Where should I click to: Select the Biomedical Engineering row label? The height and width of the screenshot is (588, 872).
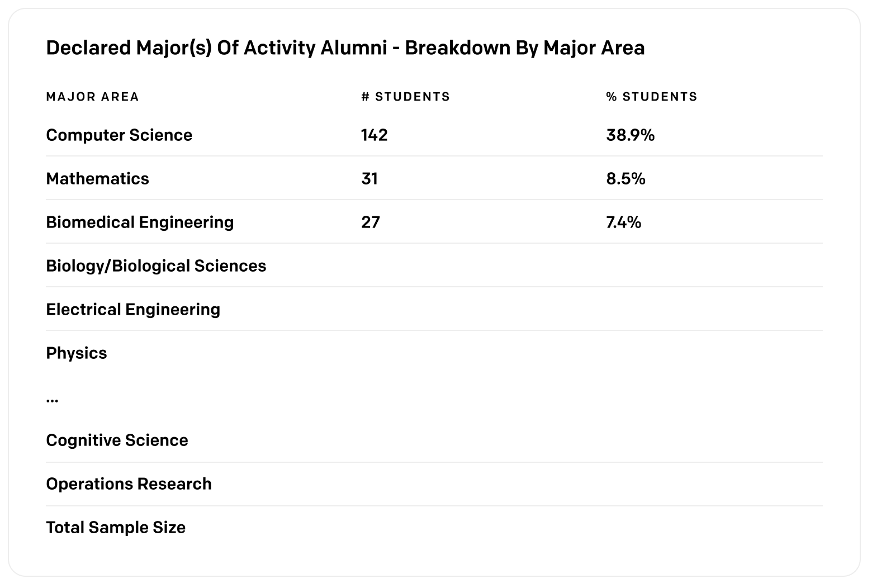(x=140, y=222)
